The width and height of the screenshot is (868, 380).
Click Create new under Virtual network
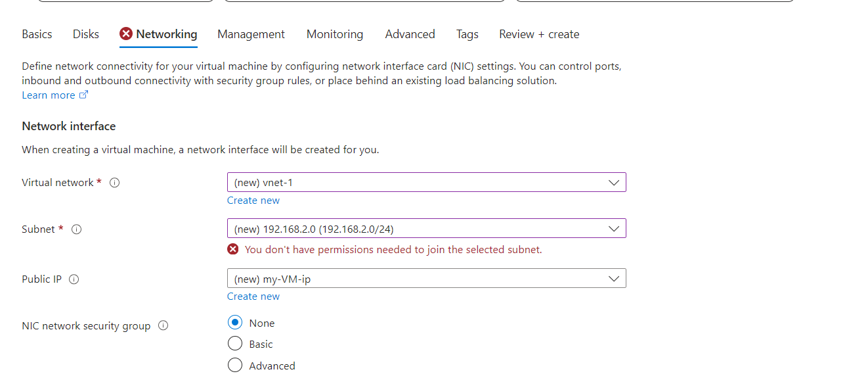point(253,200)
